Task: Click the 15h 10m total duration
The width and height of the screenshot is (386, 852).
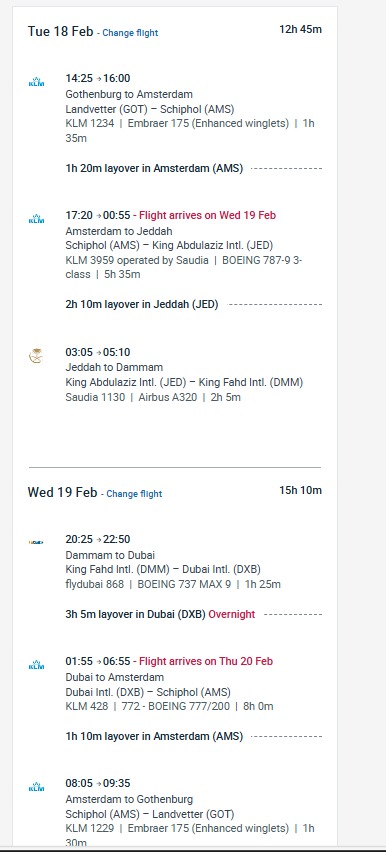Action: [x=301, y=491]
